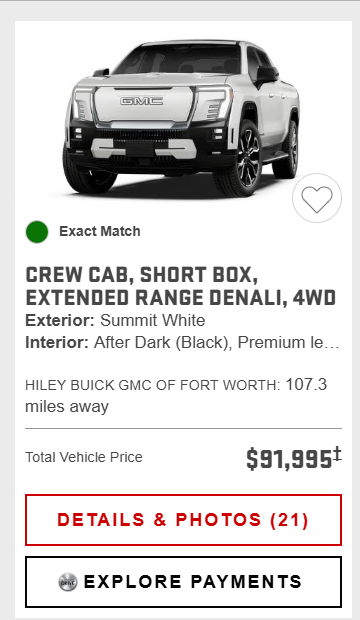Screen dimensions: 360x620
Task: Open the Details & Photos (21) page
Action: [x=183, y=520]
